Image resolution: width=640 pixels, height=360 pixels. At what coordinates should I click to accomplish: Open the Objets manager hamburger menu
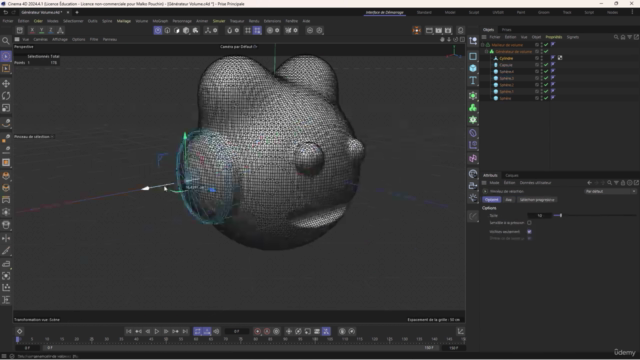click(484, 37)
